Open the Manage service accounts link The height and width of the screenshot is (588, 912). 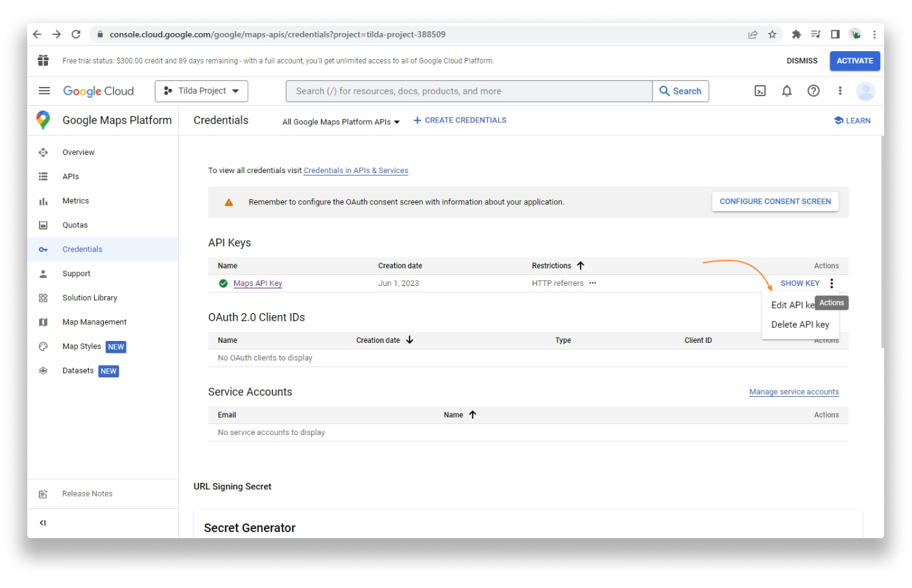794,392
